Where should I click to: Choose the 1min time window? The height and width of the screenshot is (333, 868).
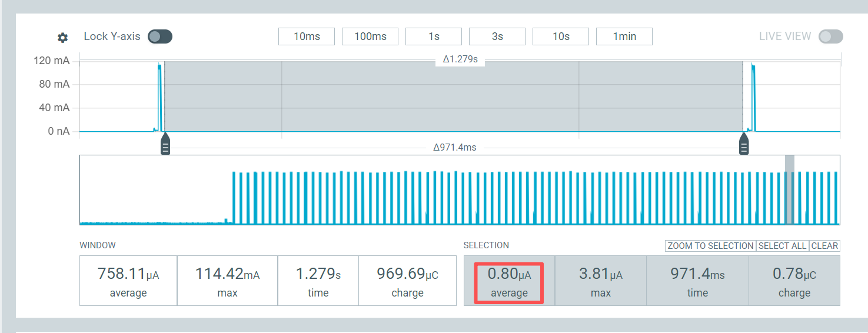click(624, 36)
